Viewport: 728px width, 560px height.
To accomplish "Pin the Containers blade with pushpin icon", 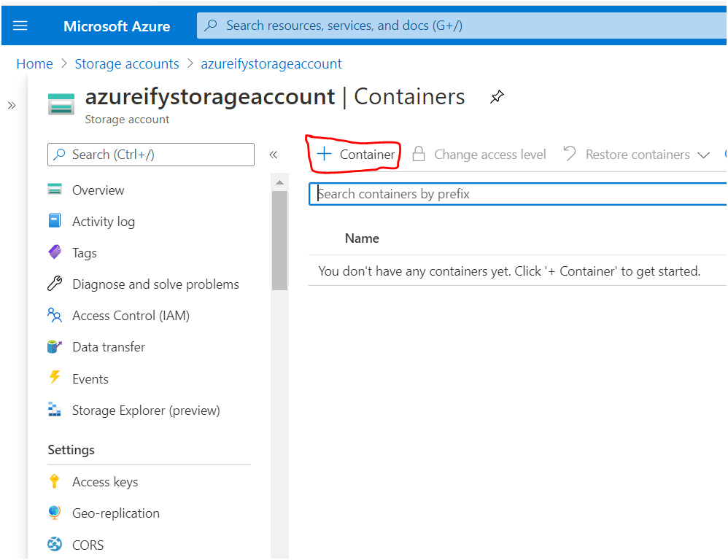I will [x=497, y=96].
